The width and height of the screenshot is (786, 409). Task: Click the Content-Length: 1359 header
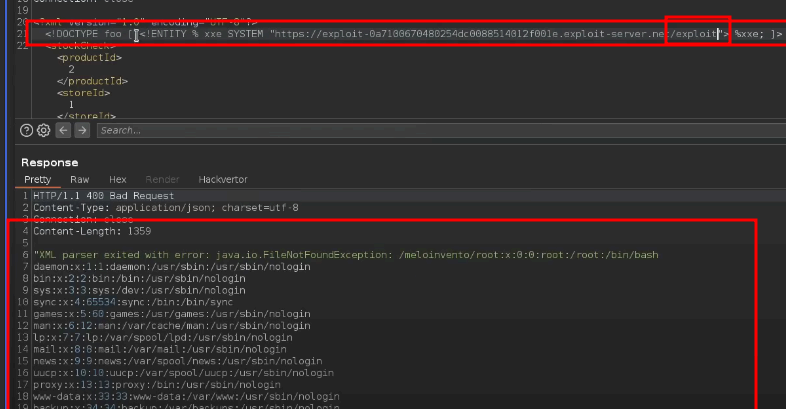point(92,231)
